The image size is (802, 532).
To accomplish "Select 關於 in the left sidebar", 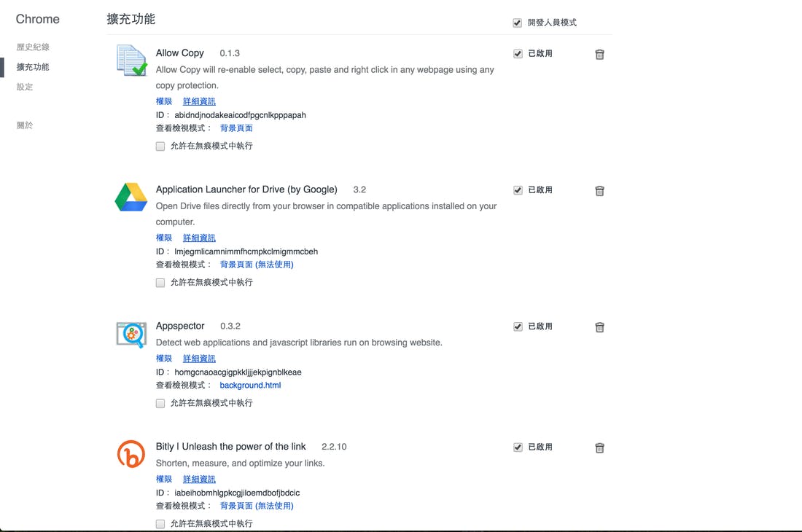I will click(x=25, y=125).
